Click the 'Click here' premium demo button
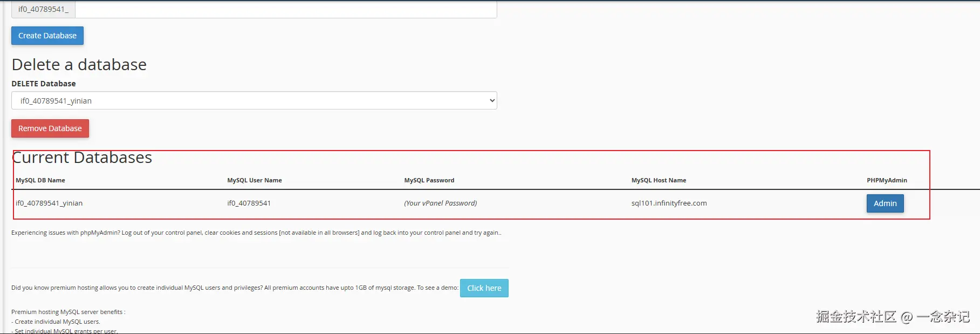This screenshot has width=980, height=334. (484, 288)
